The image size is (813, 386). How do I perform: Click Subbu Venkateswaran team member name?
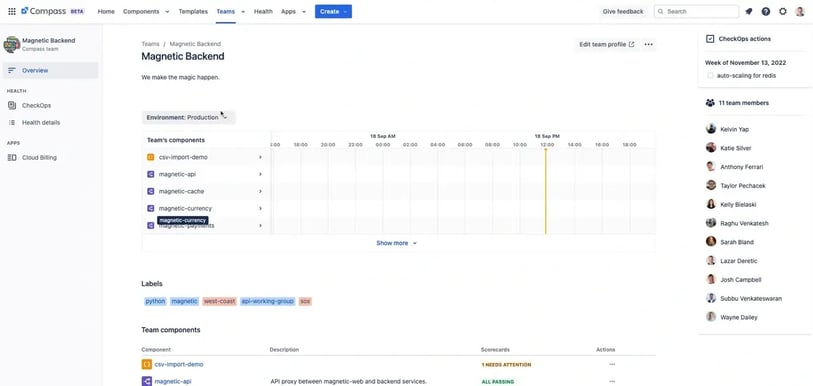(x=751, y=299)
